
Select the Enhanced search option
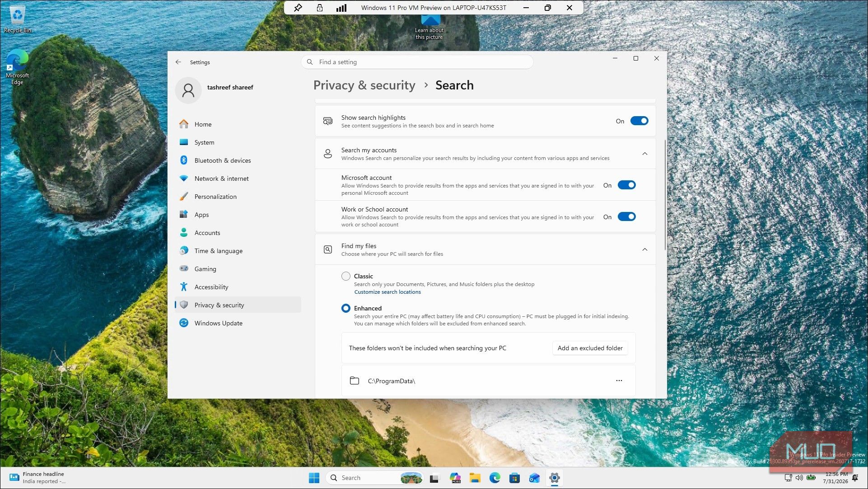[346, 308]
